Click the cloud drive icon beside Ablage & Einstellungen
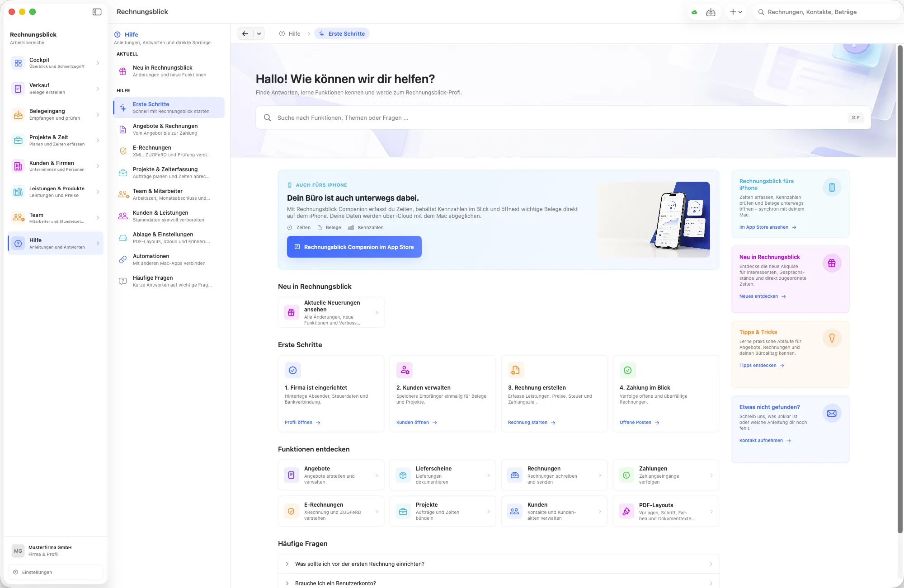The width and height of the screenshot is (904, 588). pyautogui.click(x=123, y=238)
